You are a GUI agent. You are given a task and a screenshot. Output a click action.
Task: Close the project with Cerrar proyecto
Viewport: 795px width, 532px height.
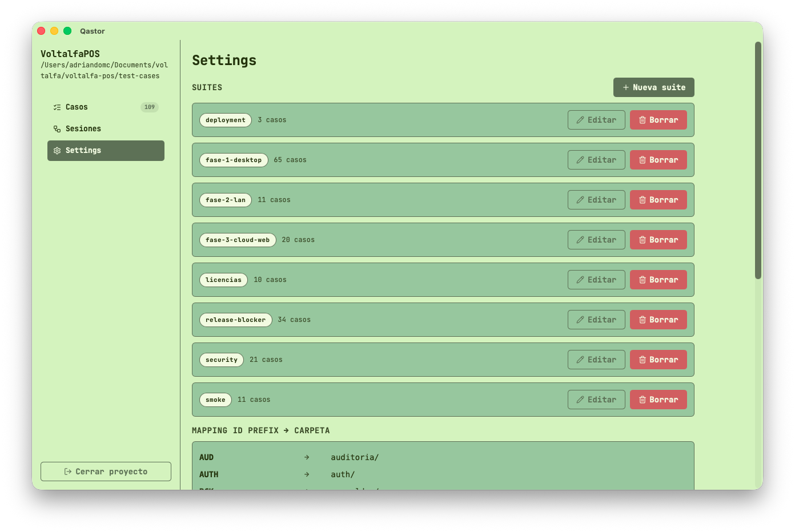106,471
